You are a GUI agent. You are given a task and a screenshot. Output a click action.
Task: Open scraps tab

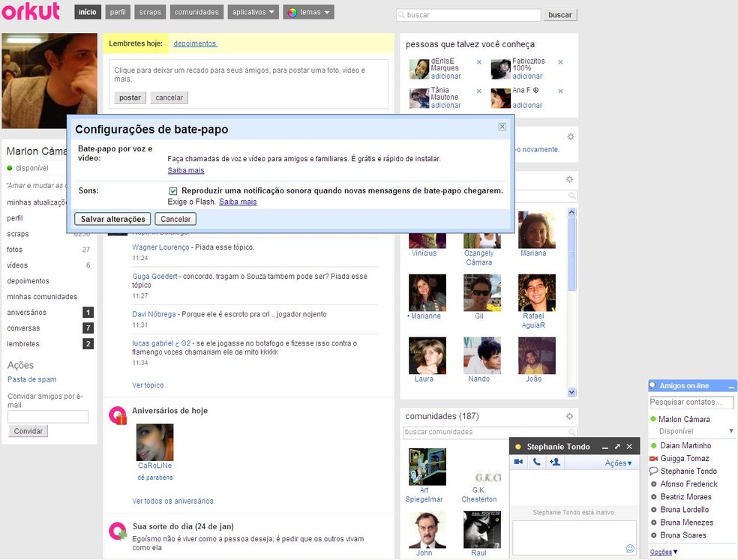[150, 12]
